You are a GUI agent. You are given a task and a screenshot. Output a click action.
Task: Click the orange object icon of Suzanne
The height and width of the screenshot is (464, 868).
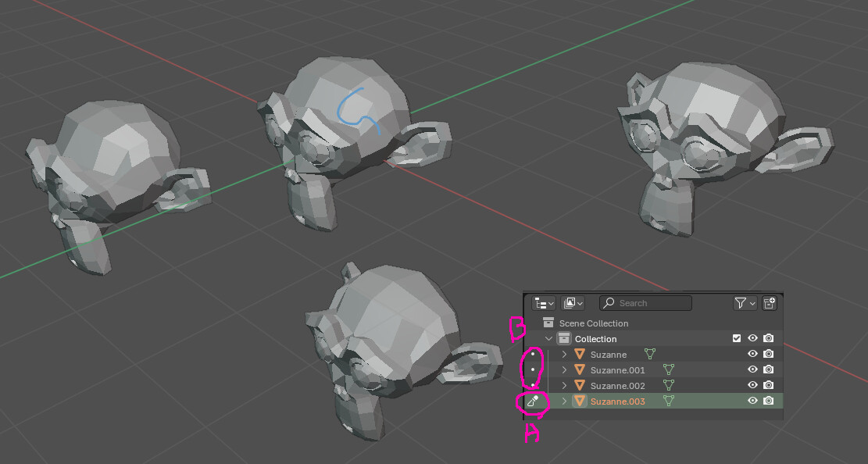(580, 354)
